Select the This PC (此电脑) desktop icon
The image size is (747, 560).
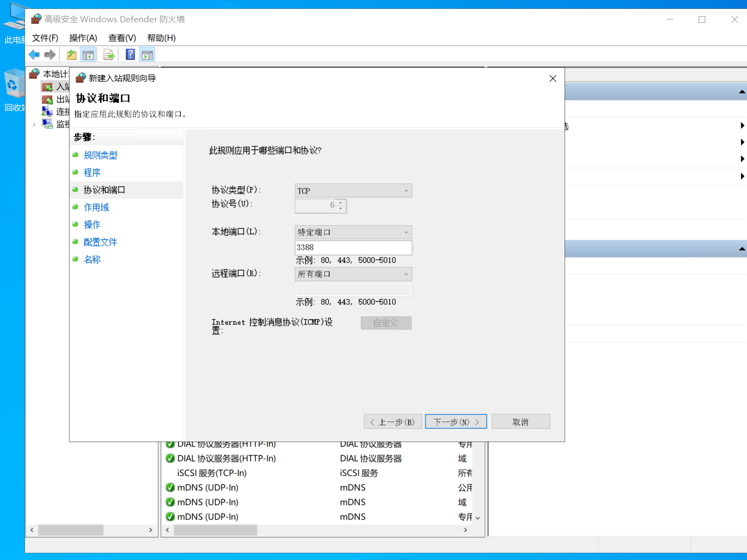pyautogui.click(x=14, y=17)
